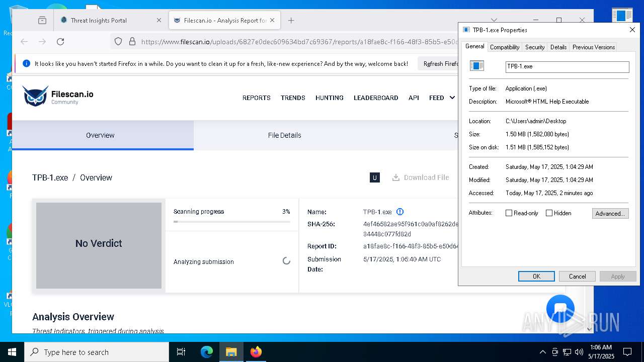Screen dimensions: 644x362
Task: Open the Security tab in Properties
Action: tap(535, 47)
